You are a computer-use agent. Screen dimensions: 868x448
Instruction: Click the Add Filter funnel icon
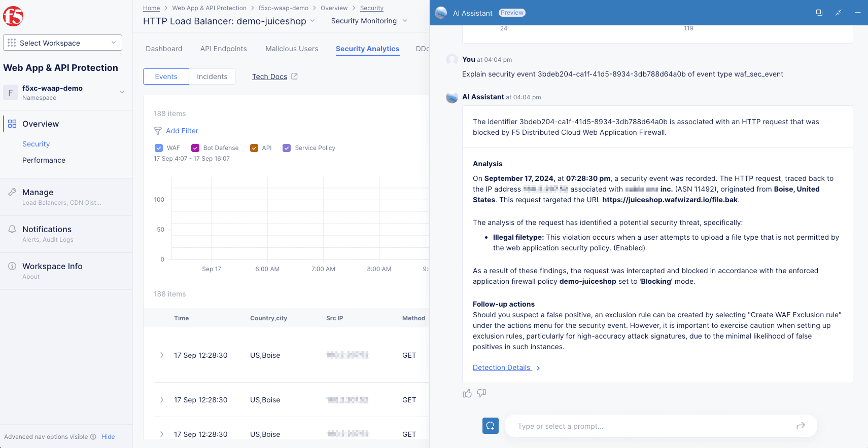(158, 131)
